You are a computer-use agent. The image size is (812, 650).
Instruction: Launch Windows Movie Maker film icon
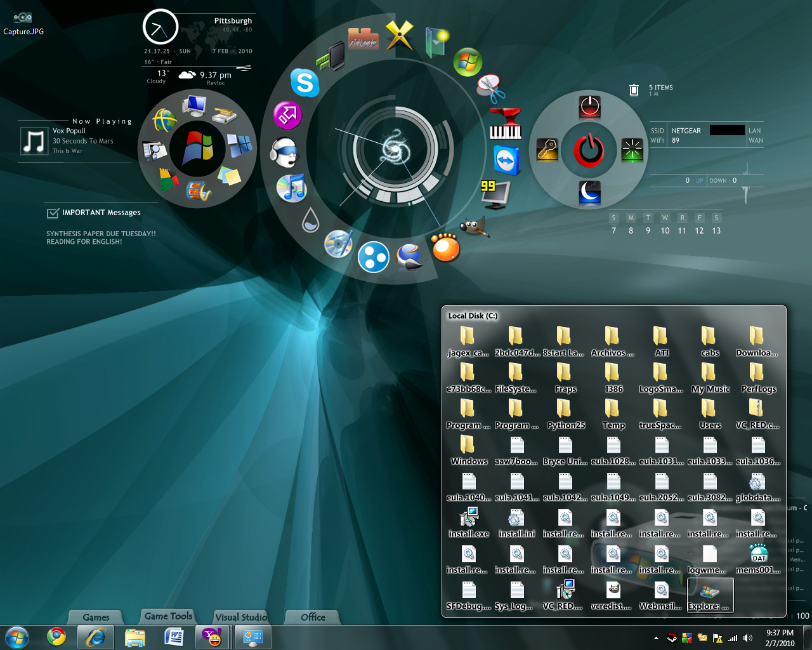(x=199, y=190)
